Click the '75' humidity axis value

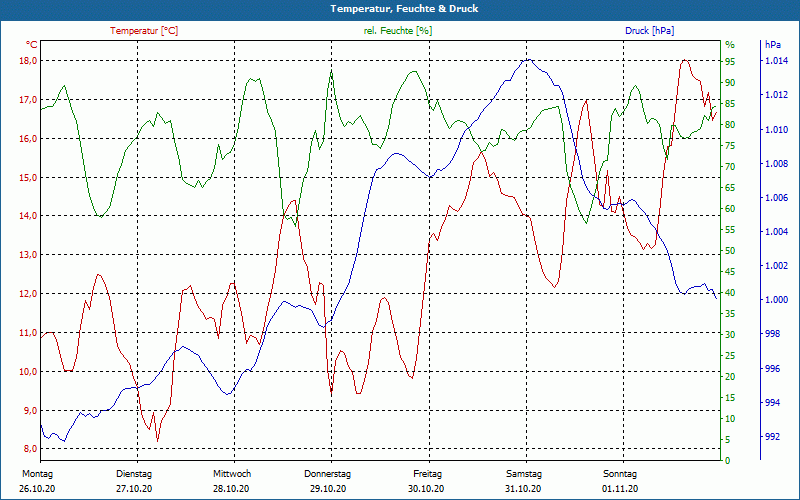click(730, 146)
